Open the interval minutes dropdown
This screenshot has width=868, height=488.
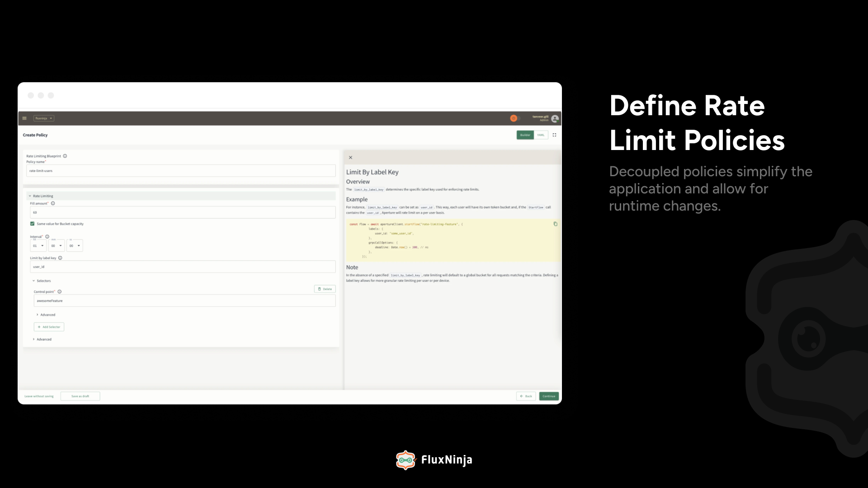pos(56,246)
